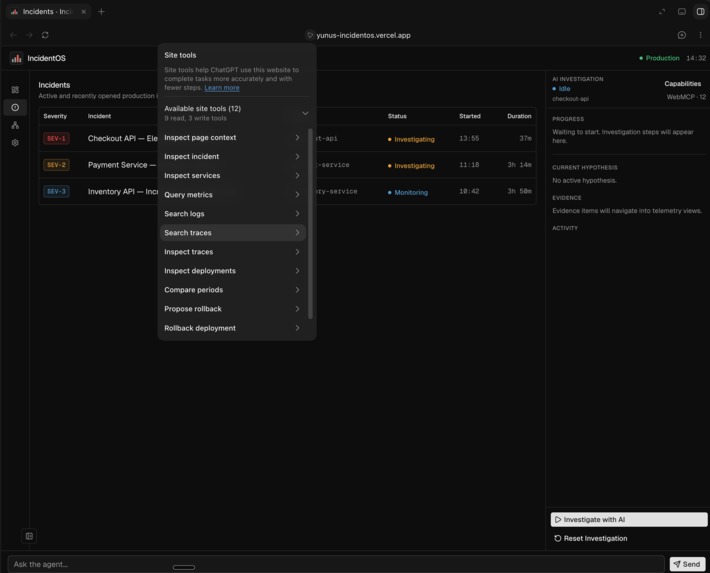The image size is (710, 573).
Task: Click the Idle status in AI Investigation
Action: 561,89
